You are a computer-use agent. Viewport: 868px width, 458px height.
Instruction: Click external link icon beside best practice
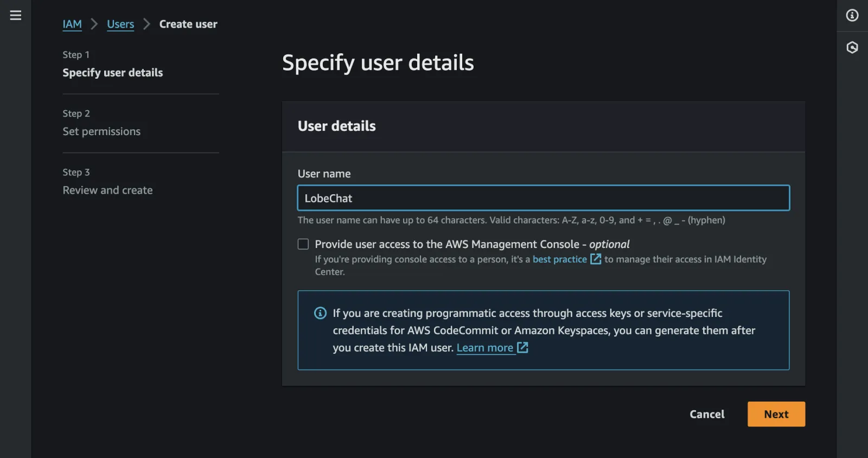coord(596,259)
